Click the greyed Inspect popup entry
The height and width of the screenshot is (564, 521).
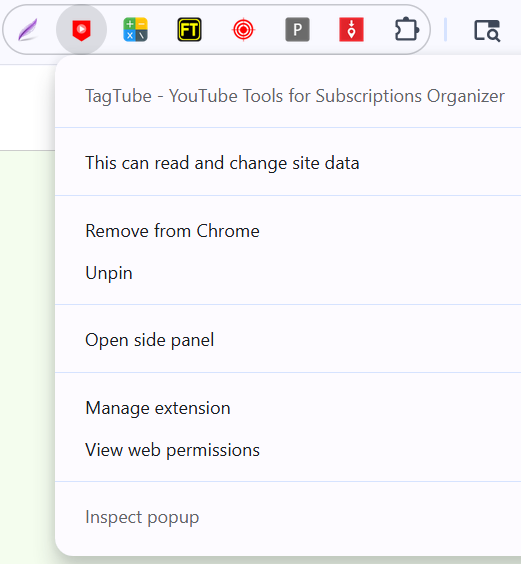point(288,517)
